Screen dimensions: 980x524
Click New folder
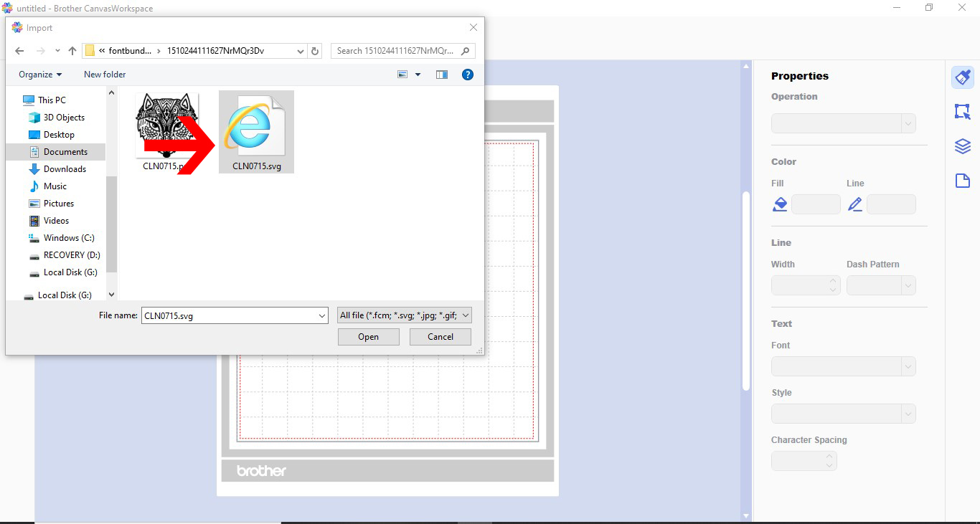105,75
